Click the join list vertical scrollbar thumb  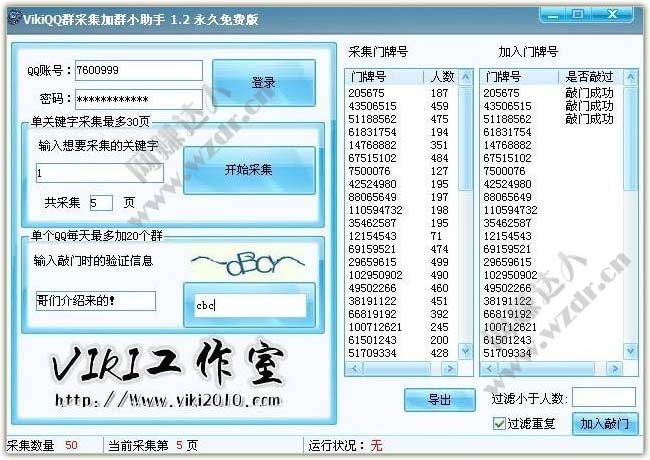[x=631, y=139]
